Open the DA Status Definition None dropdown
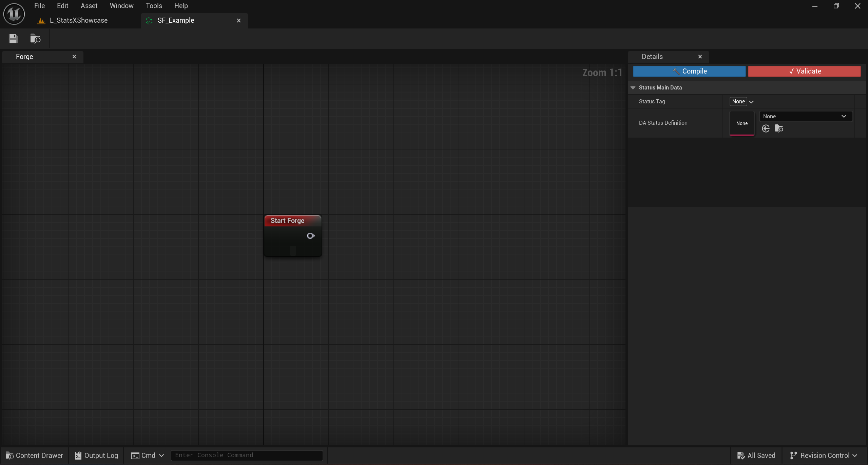Screen dimensions: 868x465 pos(805,116)
